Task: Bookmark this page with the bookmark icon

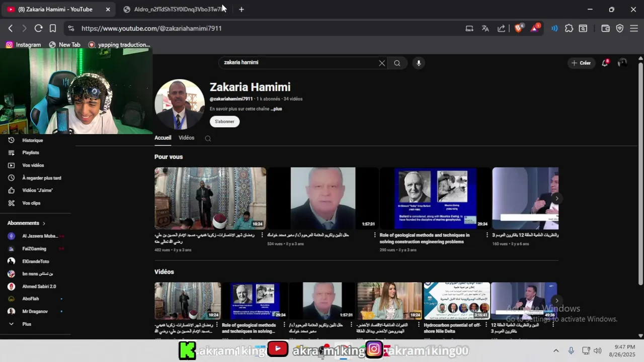Action: pyautogui.click(x=52, y=29)
